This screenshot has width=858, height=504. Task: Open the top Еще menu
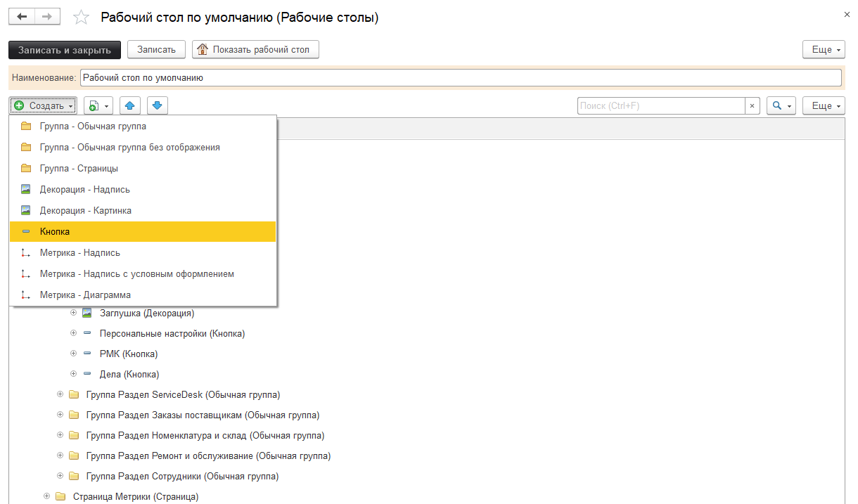pyautogui.click(x=823, y=49)
